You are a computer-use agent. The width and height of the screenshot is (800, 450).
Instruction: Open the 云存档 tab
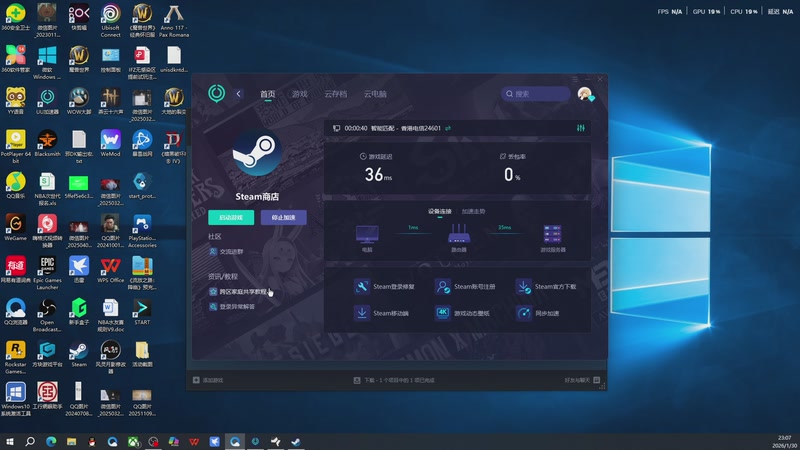pyautogui.click(x=336, y=94)
